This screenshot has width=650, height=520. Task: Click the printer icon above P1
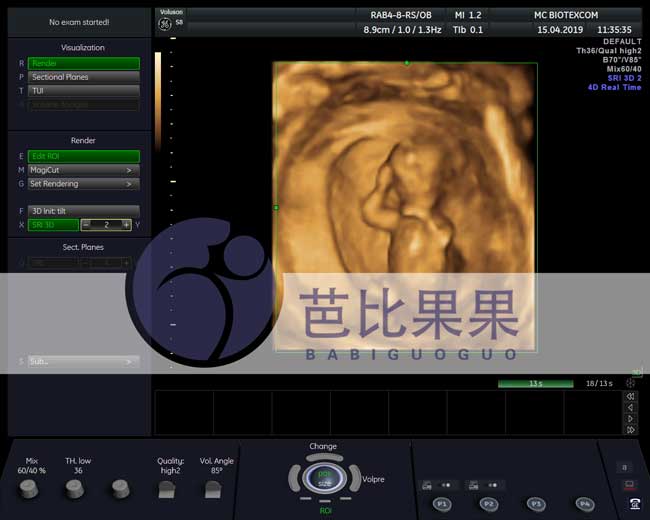point(427,485)
